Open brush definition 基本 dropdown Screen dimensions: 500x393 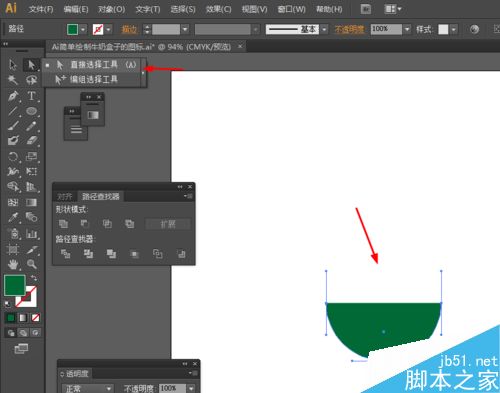pos(324,29)
